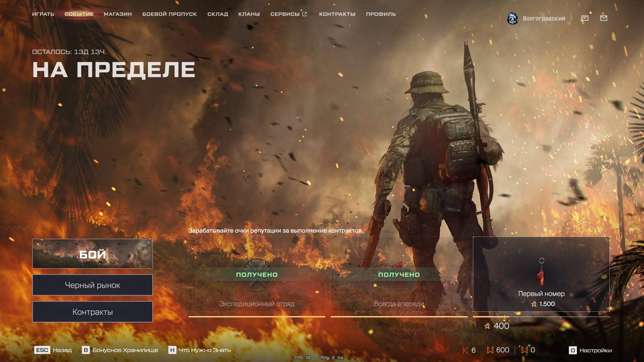
Task: Open the chat messages icon
Action: tap(585, 18)
